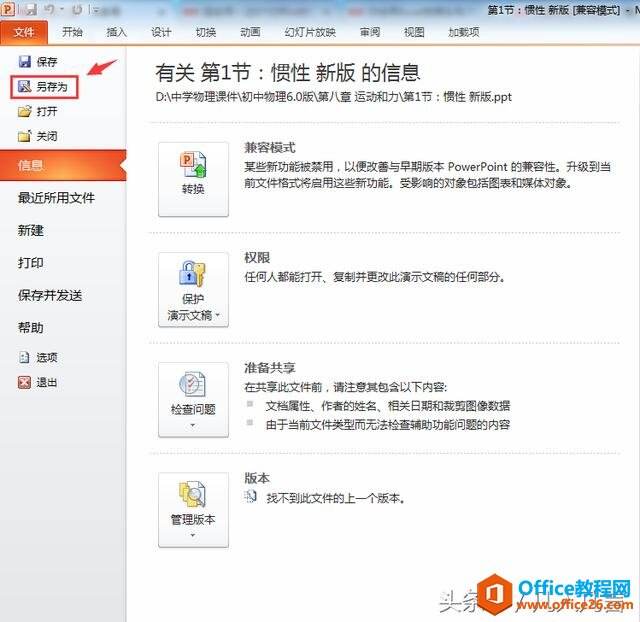Click version icon beside 找不到此文件的上一个版本
Viewport: 640px width, 622px height.
[251, 496]
